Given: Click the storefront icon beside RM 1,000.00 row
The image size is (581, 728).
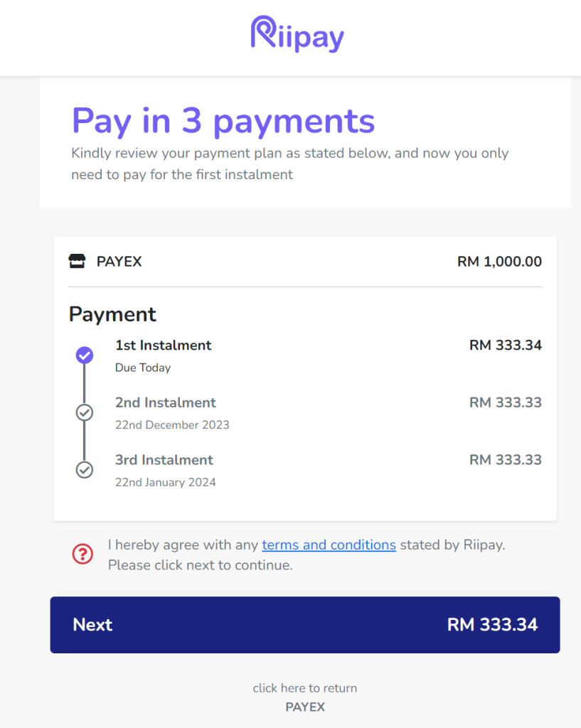Looking at the screenshot, I should [80, 261].
